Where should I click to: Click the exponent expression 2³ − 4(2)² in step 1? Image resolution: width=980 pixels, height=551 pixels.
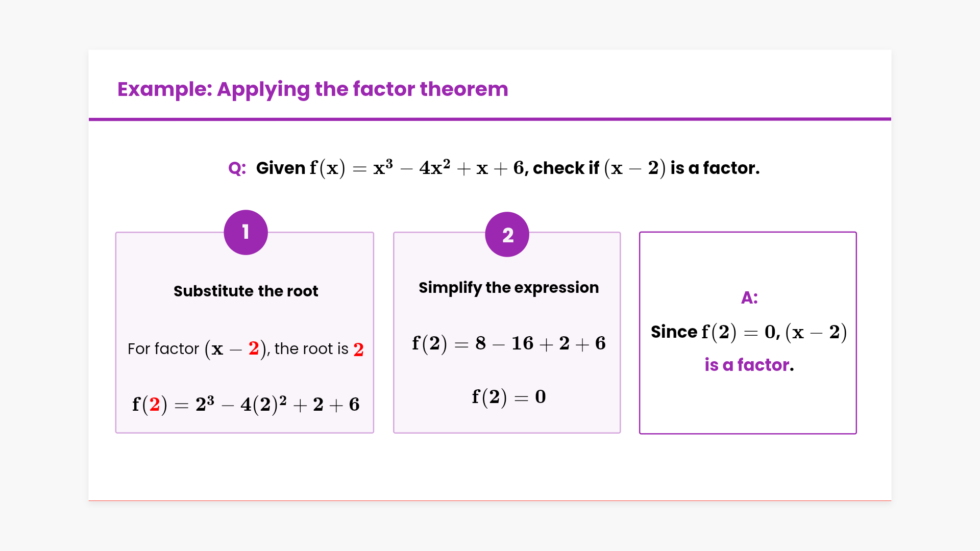tap(240, 405)
